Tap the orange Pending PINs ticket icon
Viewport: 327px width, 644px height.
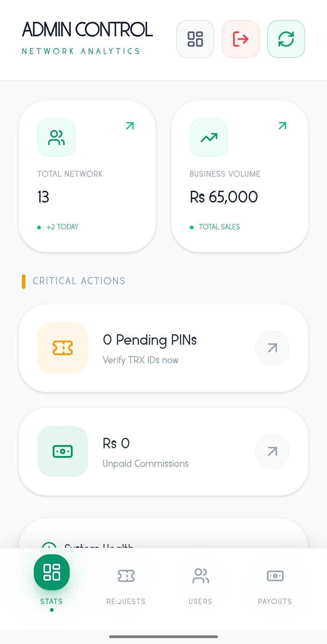tap(63, 348)
